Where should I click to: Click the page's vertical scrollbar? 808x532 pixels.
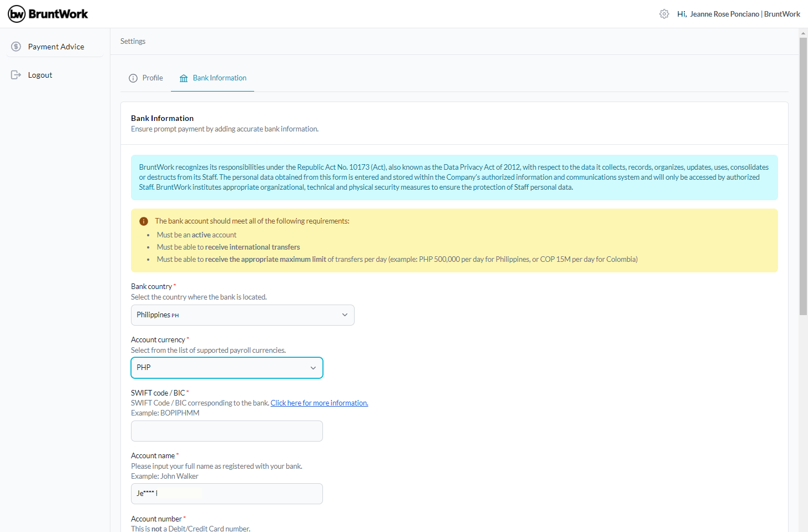pyautogui.click(x=803, y=176)
